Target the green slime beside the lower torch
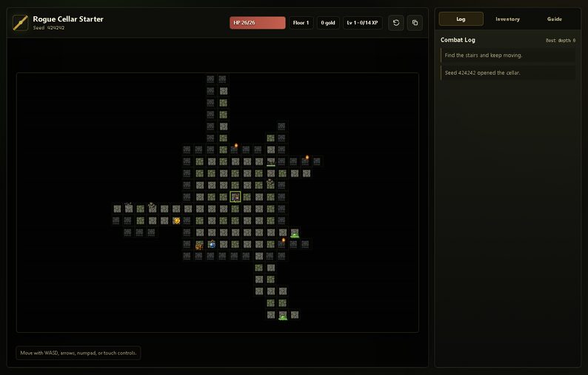The image size is (588, 375). [295, 234]
